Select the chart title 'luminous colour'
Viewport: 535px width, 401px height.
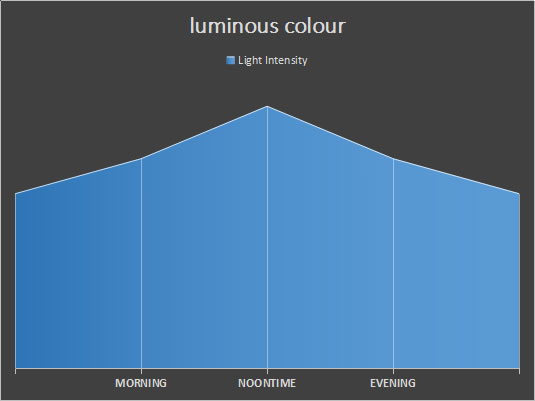[x=268, y=26]
